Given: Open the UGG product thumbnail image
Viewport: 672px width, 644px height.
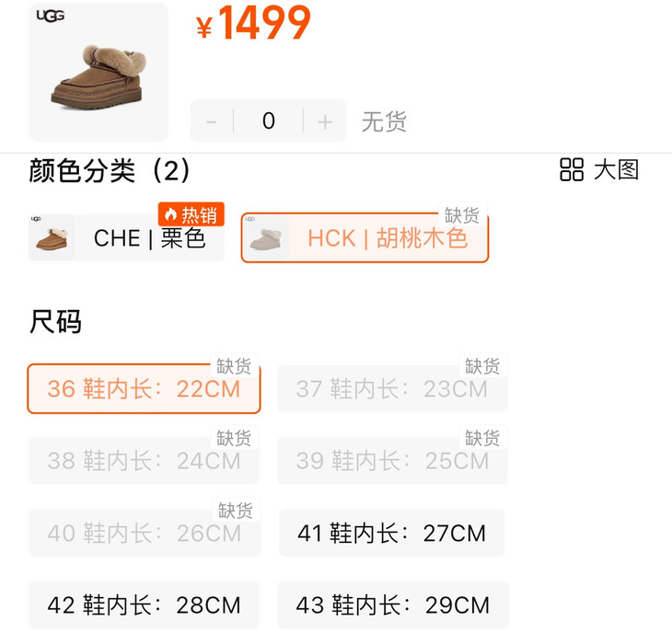Looking at the screenshot, I should click(x=98, y=72).
